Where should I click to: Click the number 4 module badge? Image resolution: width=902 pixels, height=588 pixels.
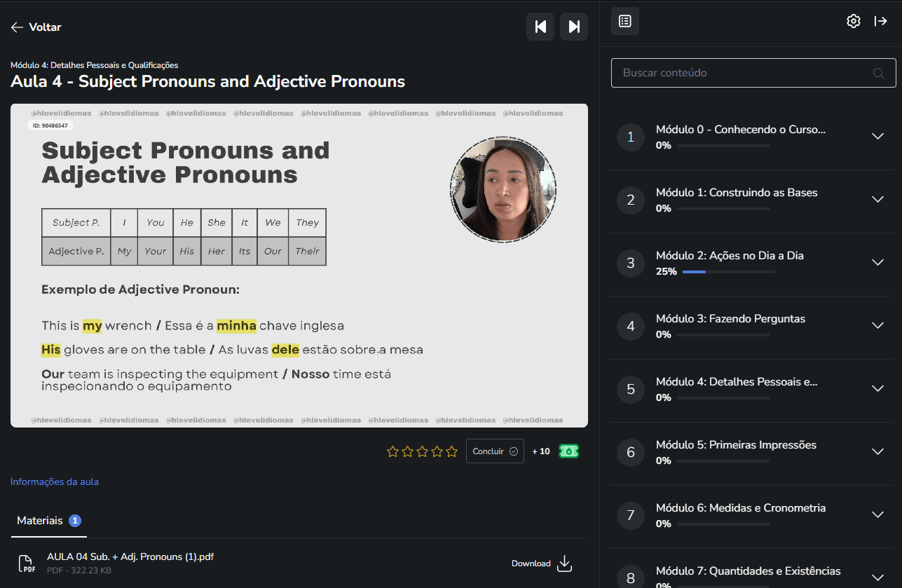click(631, 327)
